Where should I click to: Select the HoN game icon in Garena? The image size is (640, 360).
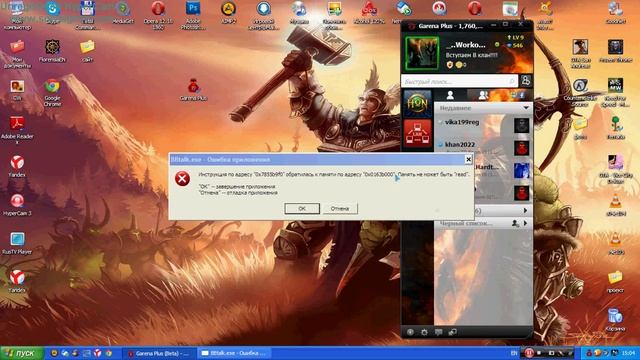(418, 103)
